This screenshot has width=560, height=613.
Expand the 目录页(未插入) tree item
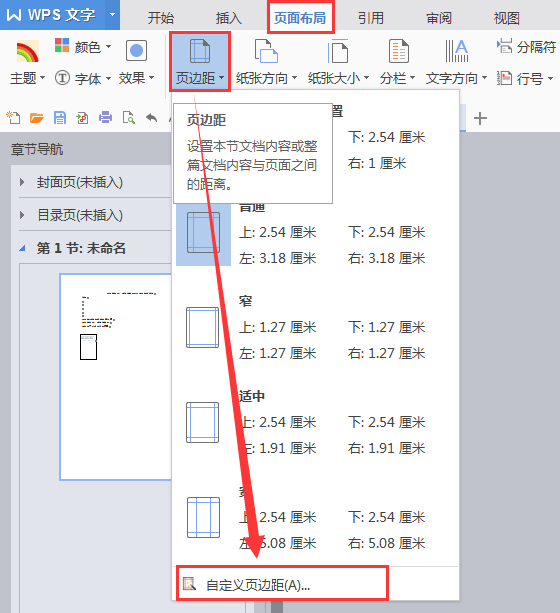(22, 215)
